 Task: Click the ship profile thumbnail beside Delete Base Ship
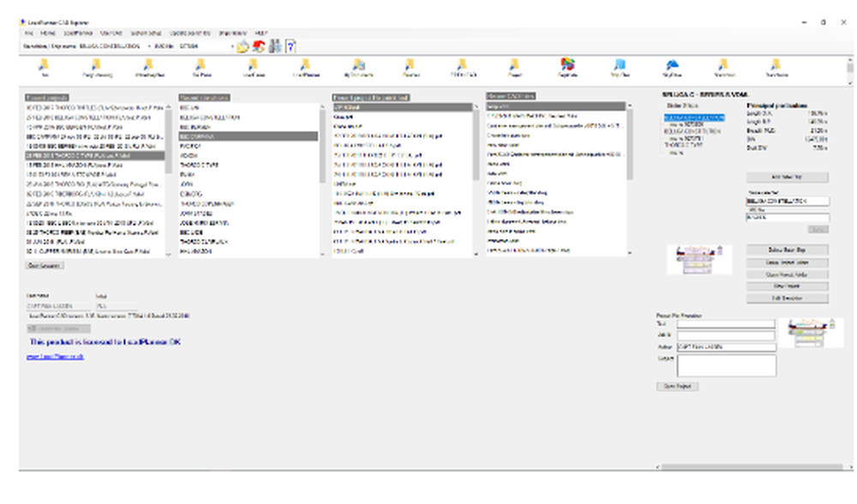pos(699,259)
